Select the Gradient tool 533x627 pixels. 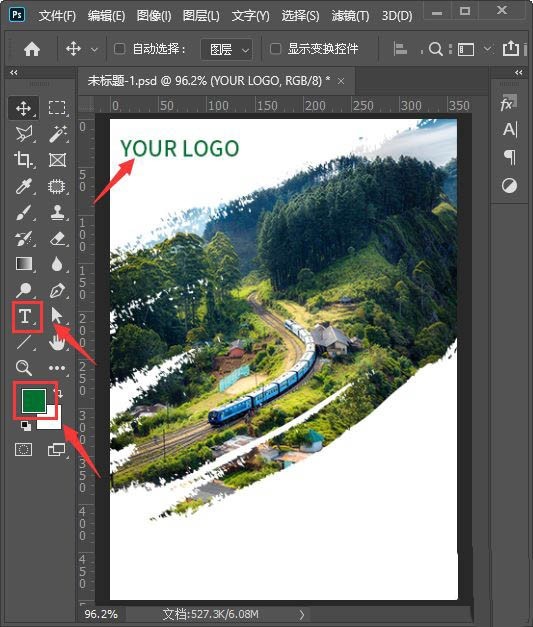pyautogui.click(x=24, y=264)
